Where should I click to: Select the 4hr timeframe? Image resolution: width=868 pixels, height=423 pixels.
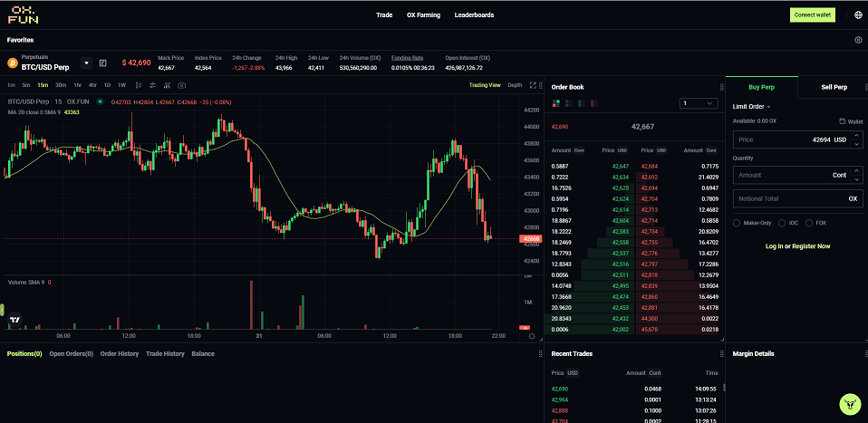92,85
